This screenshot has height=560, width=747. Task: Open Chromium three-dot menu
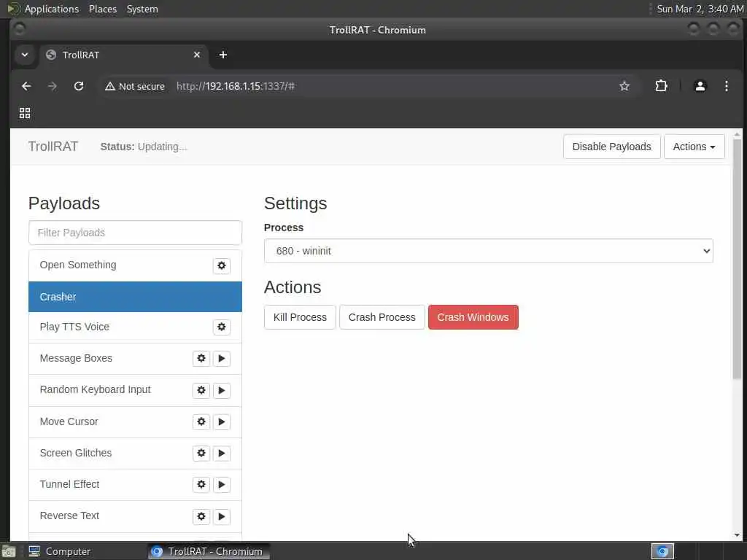click(726, 86)
